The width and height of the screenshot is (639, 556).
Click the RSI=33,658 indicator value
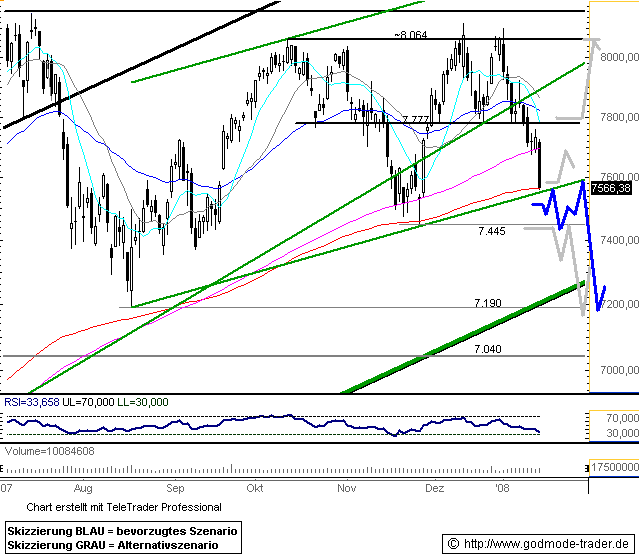(32, 402)
